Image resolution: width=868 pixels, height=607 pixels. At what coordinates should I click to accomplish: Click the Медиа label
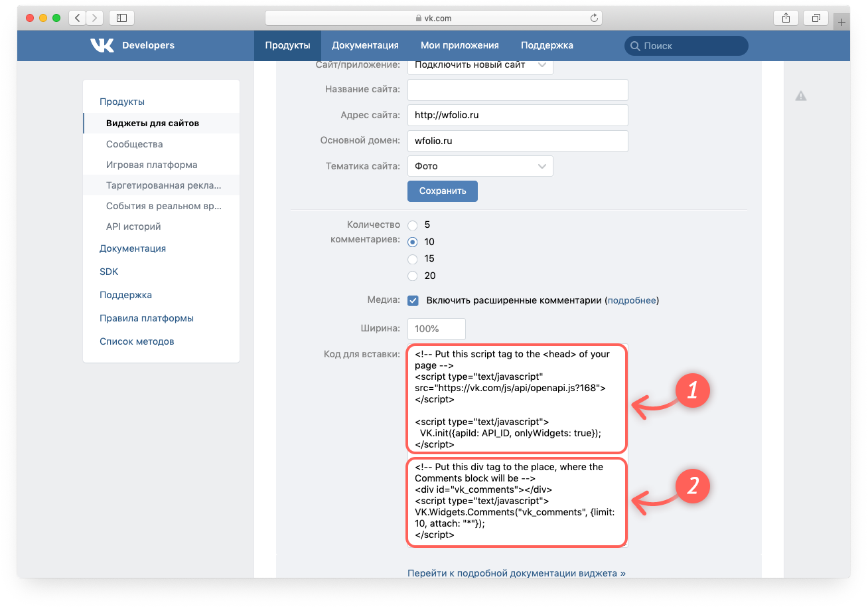click(x=384, y=300)
